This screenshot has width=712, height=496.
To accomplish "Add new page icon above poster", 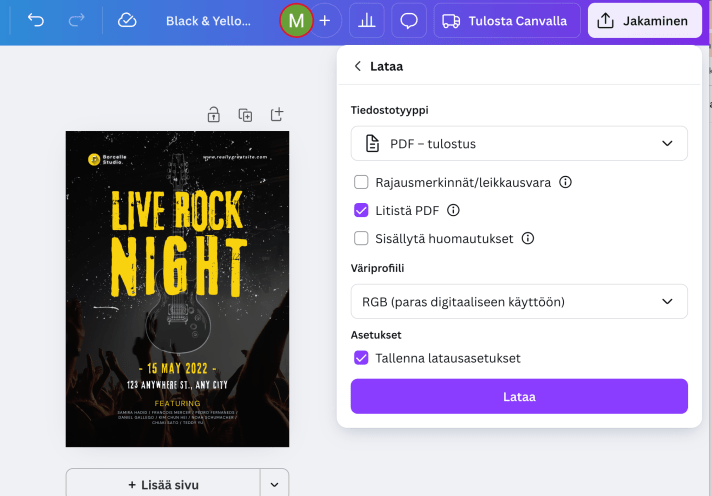I will [x=277, y=115].
